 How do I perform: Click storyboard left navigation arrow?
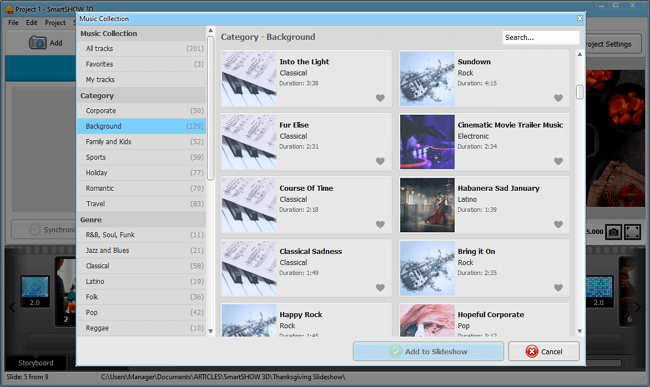[x=12, y=307]
